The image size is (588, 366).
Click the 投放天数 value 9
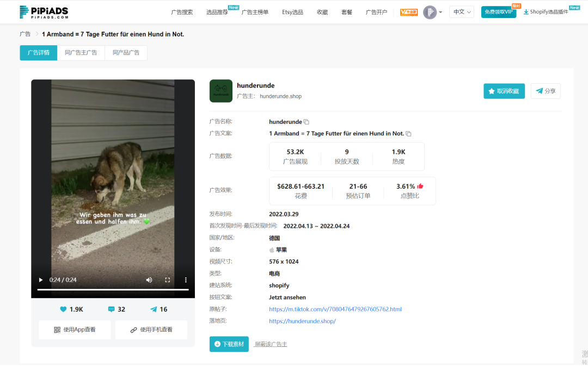pos(347,152)
